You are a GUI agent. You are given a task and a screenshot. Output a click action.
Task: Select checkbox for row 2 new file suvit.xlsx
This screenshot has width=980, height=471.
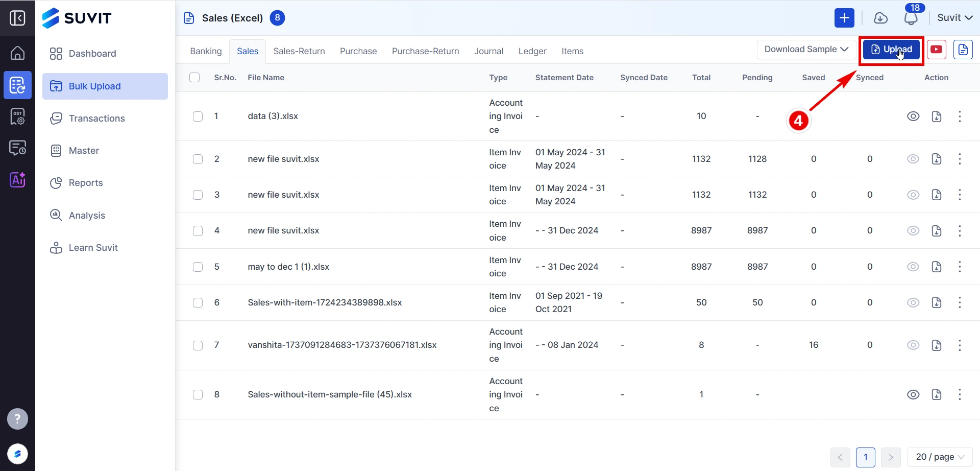[198, 159]
